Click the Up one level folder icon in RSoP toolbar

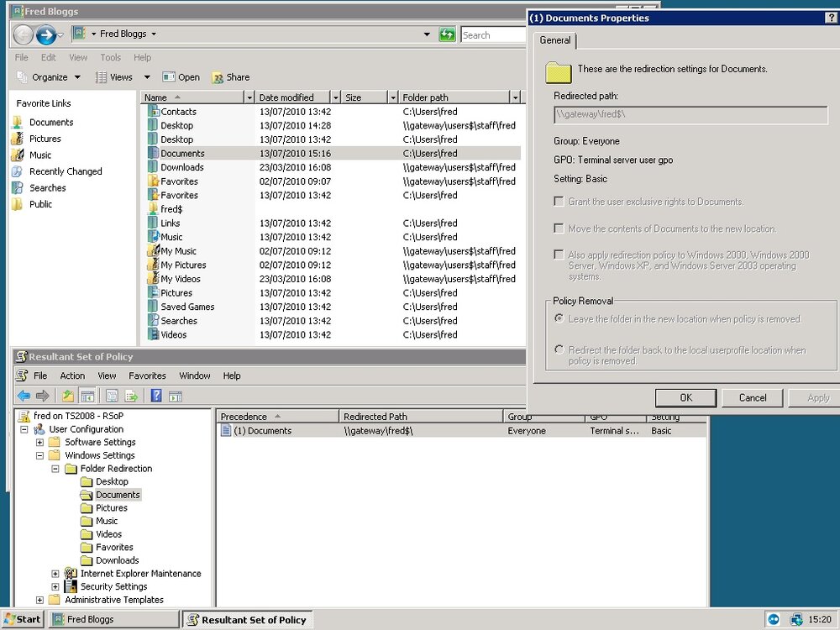coord(67,396)
